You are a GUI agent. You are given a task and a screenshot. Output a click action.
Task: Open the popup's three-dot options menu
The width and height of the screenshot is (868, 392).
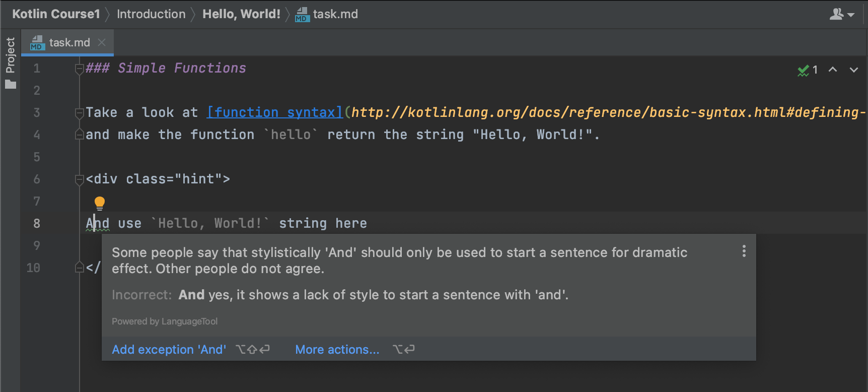744,251
